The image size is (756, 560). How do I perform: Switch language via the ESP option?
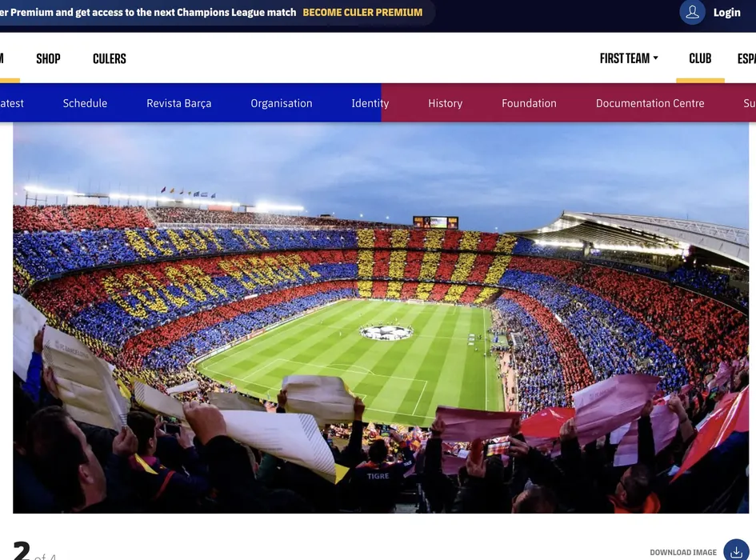point(746,58)
